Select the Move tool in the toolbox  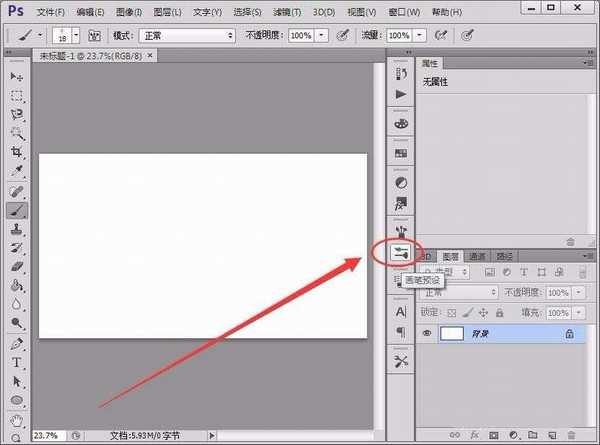point(17,77)
